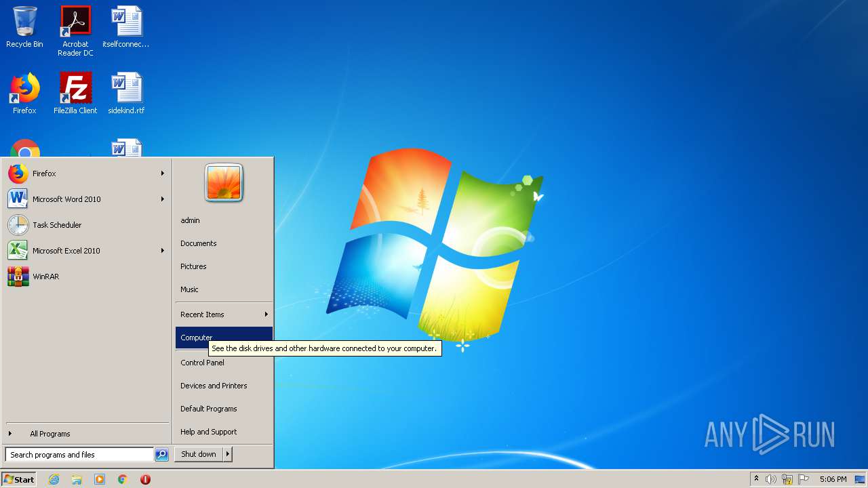
Task: Expand Microsoft Word 2010 jump list arrow
Action: pyautogui.click(x=163, y=199)
